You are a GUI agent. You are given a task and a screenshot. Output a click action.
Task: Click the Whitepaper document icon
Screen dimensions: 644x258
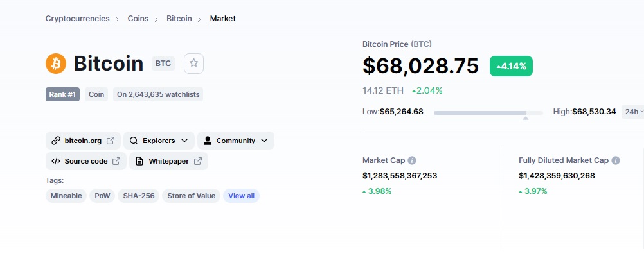coord(139,161)
